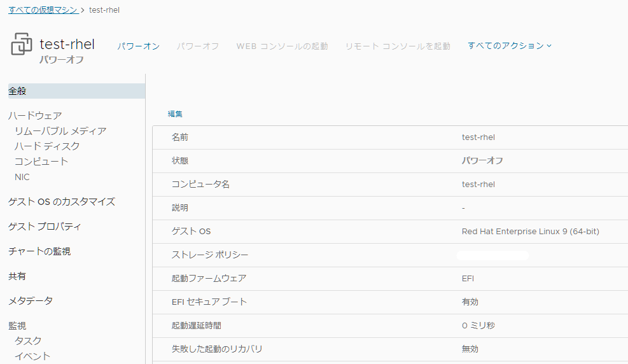Click the 状態 value パワーオフ
The height and width of the screenshot is (364, 628).
pos(482,160)
